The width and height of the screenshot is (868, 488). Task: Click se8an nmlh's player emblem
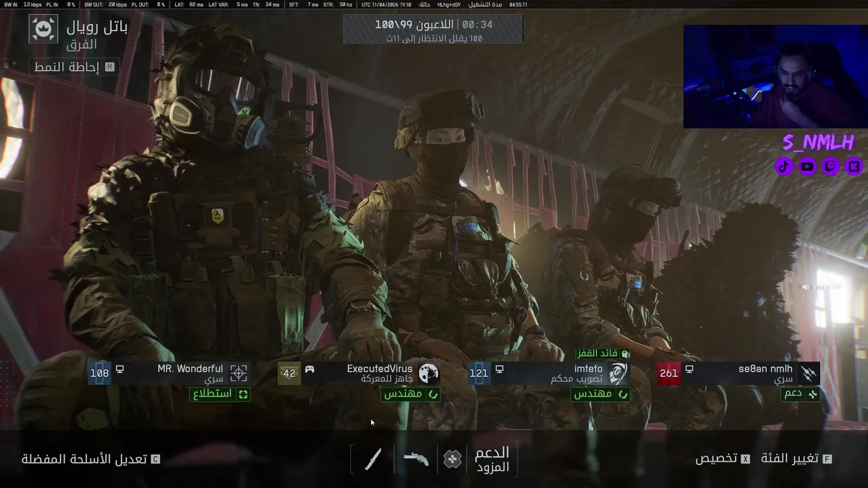point(808,373)
